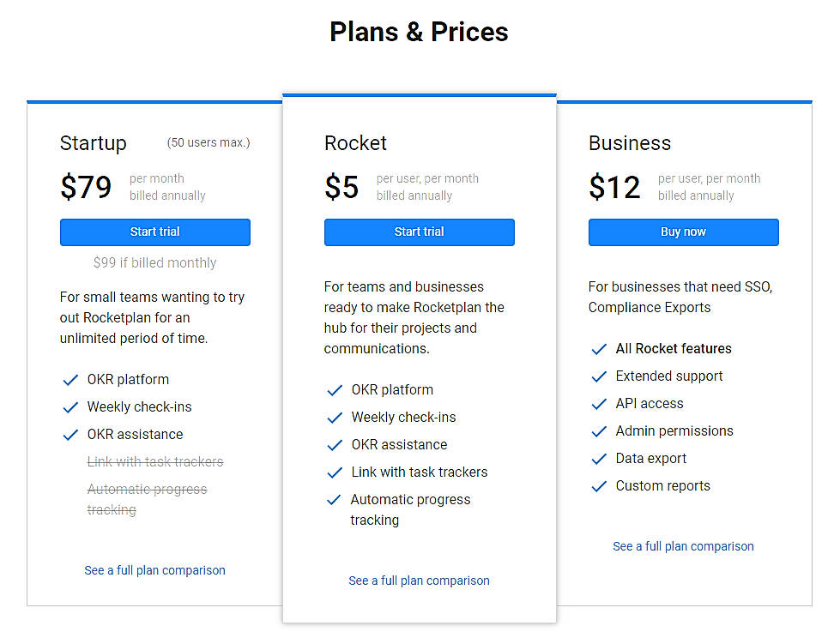834x644 pixels.
Task: Click the checkmark beside Extended support
Action: (x=599, y=376)
